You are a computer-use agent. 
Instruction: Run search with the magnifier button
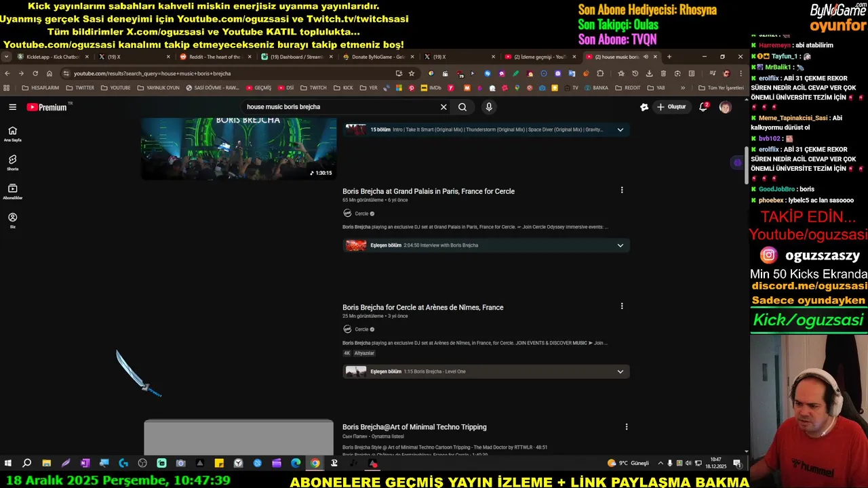click(462, 107)
